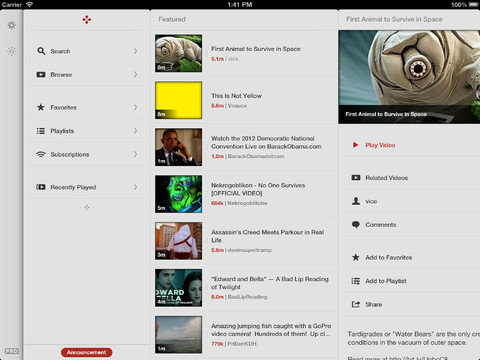Tap the battery indicator
Screen dimensions: 480x360
(x=473, y=5)
